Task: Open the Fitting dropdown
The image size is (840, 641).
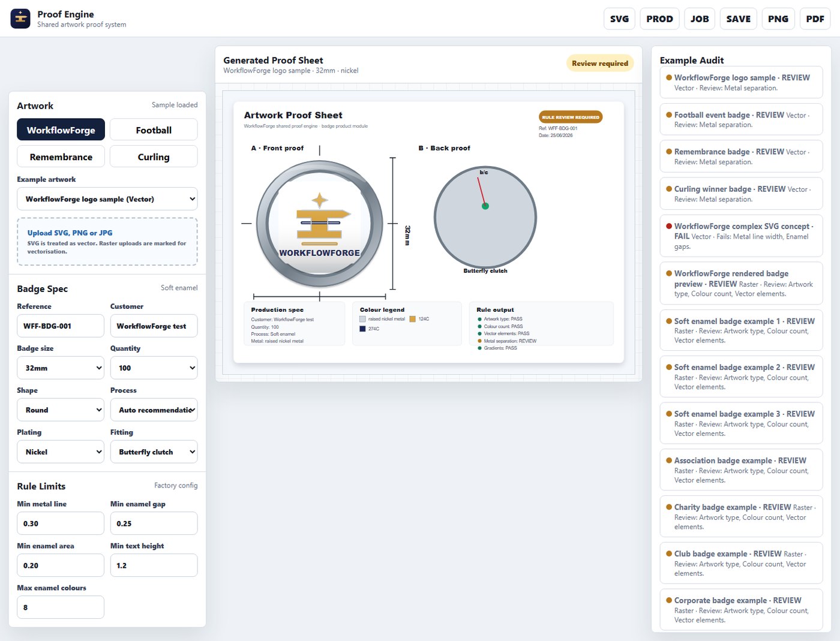Action: [154, 452]
